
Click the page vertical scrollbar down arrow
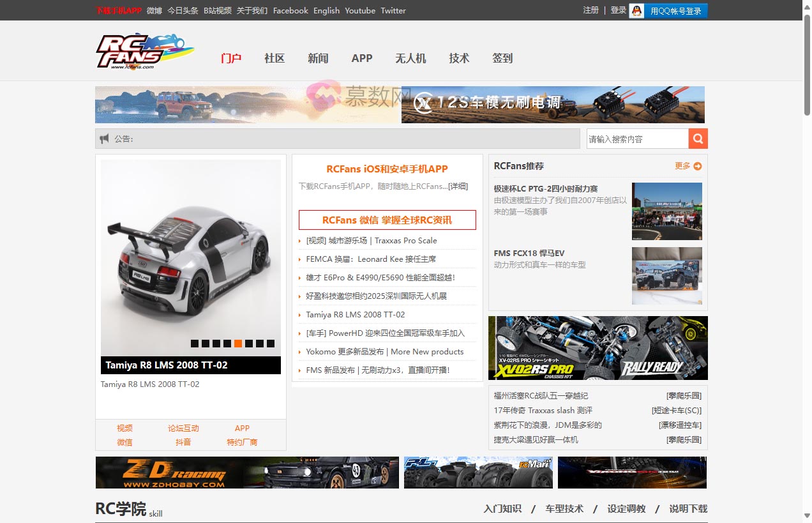(x=807, y=515)
